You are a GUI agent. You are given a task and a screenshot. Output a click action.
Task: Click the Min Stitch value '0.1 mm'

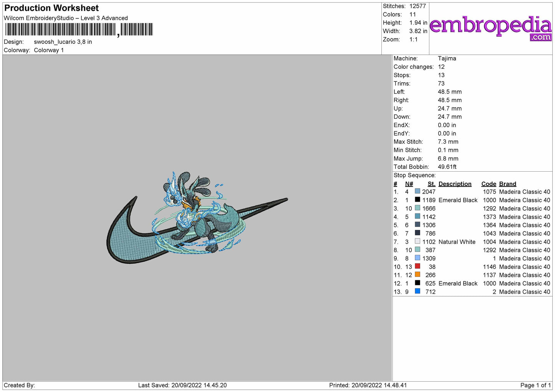(x=448, y=150)
